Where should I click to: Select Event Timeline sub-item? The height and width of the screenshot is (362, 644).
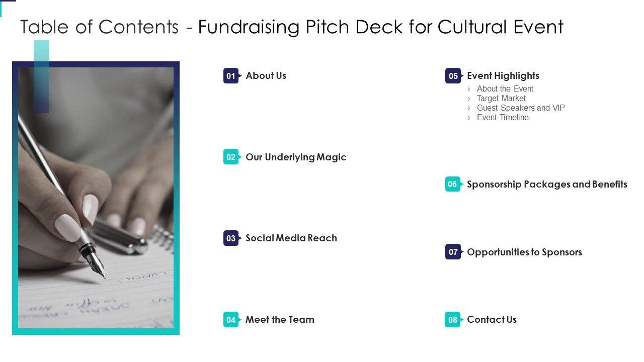pyautogui.click(x=503, y=118)
